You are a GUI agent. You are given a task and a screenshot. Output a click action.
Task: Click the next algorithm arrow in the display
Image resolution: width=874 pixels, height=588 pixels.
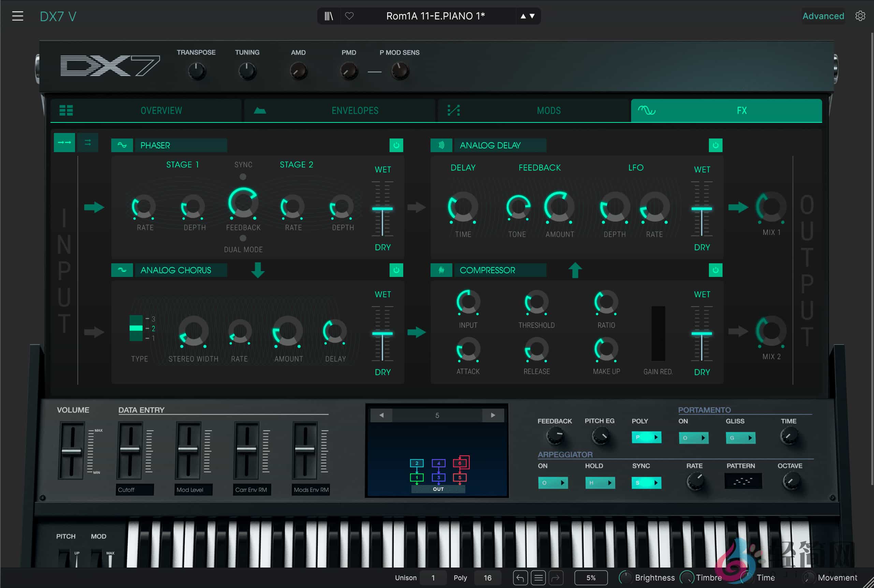click(x=493, y=415)
